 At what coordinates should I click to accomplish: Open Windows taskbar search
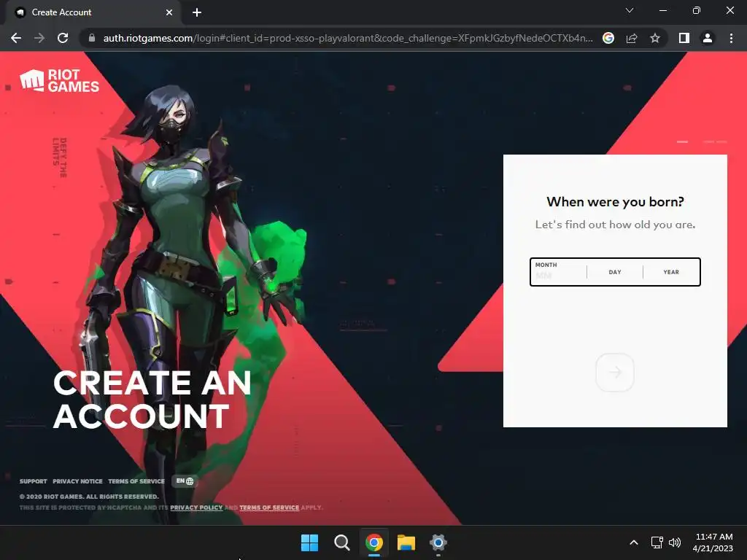tap(341, 542)
